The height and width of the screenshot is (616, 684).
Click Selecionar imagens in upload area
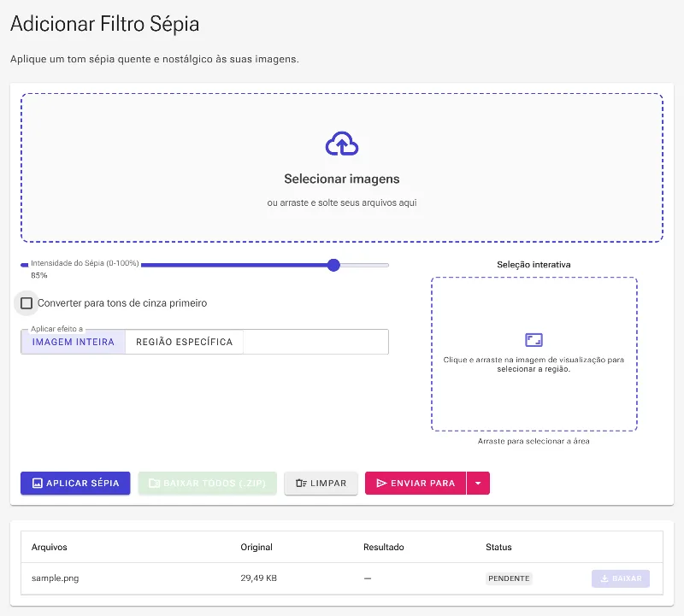[341, 179]
